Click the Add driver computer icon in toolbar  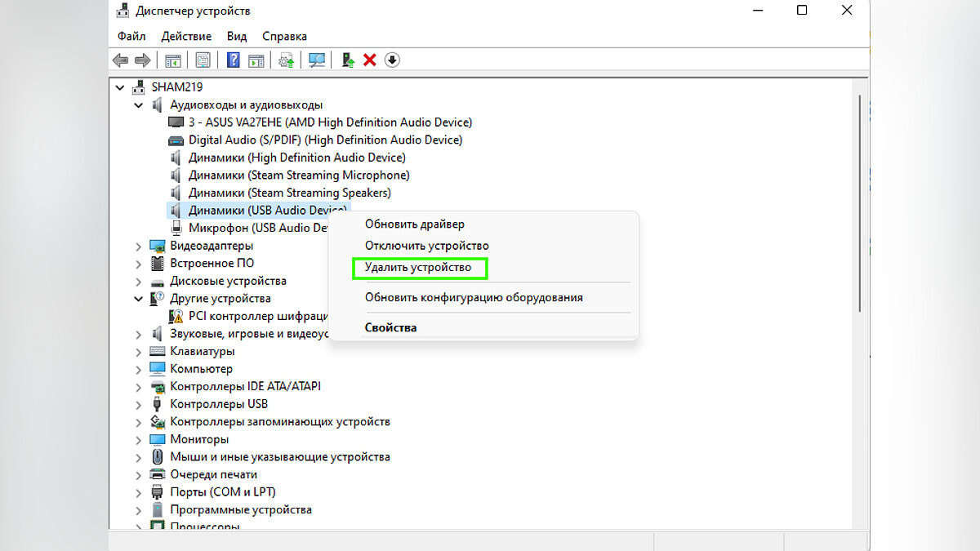pos(348,60)
